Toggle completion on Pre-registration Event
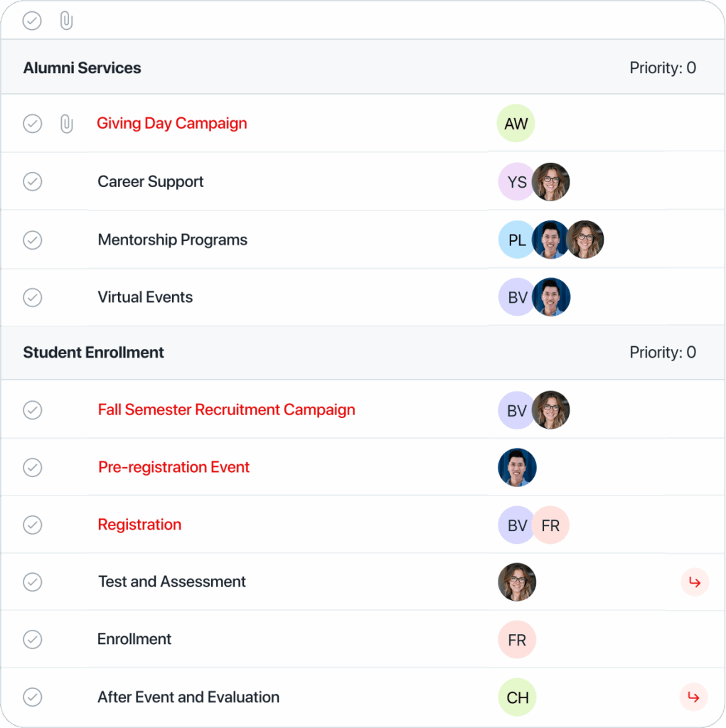The image size is (726, 728). pyautogui.click(x=32, y=467)
